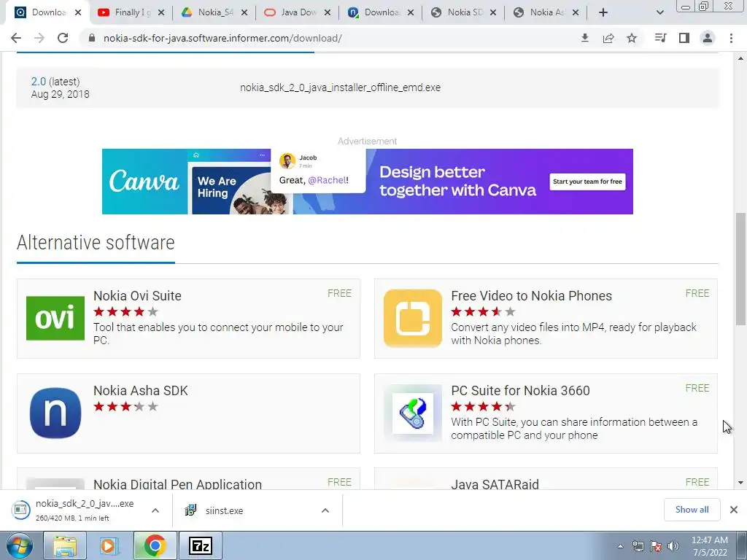Click FREE label on Nokia Ovi Suite
Screen dimensions: 747x560
[x=339, y=293]
